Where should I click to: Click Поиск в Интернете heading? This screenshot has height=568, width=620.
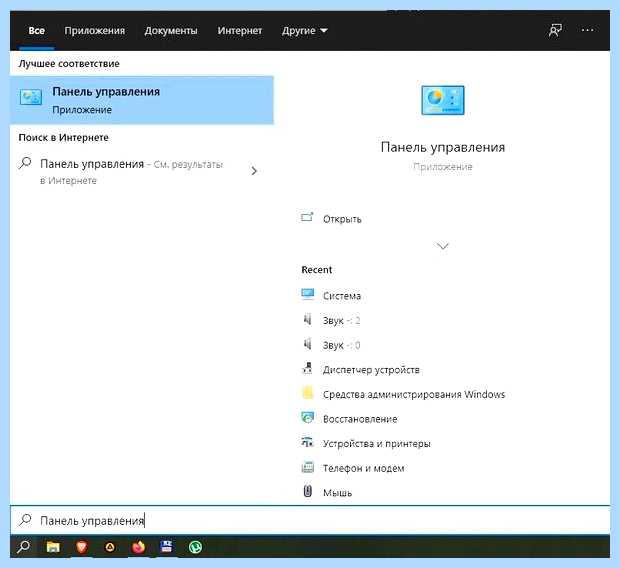pyautogui.click(x=63, y=138)
